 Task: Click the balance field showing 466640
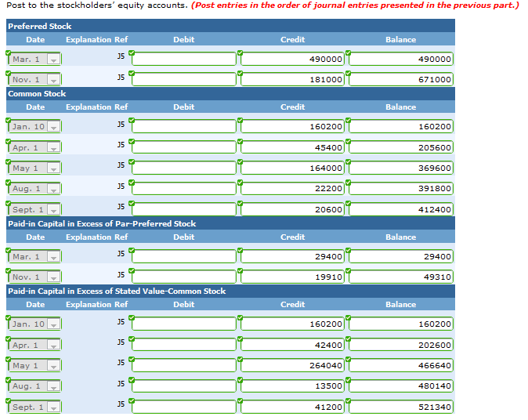[x=401, y=365]
